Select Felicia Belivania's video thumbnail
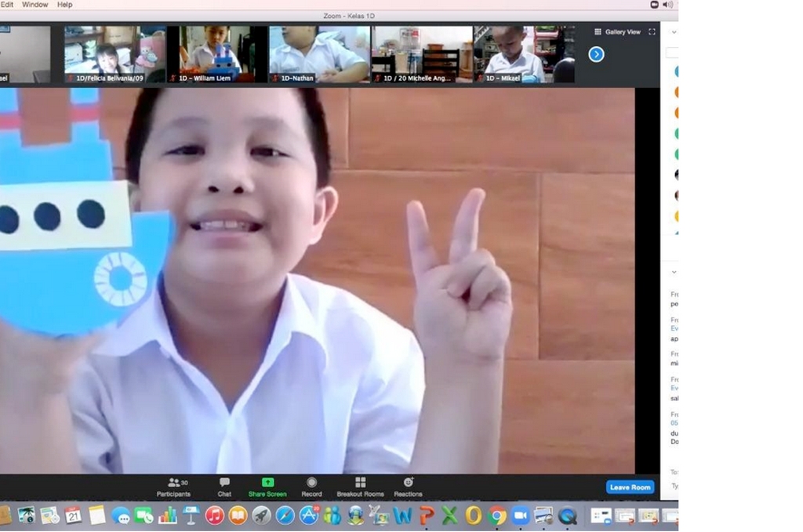803x532 pixels. pos(115,54)
